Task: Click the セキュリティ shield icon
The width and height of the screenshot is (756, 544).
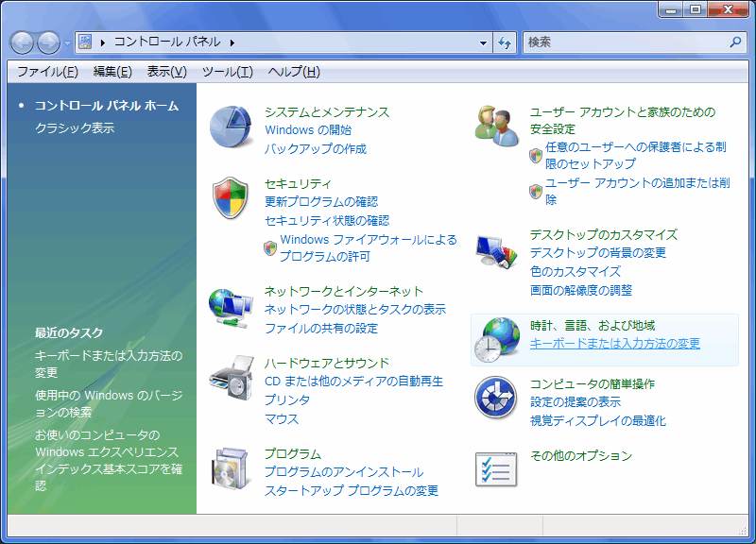Action: [231, 197]
